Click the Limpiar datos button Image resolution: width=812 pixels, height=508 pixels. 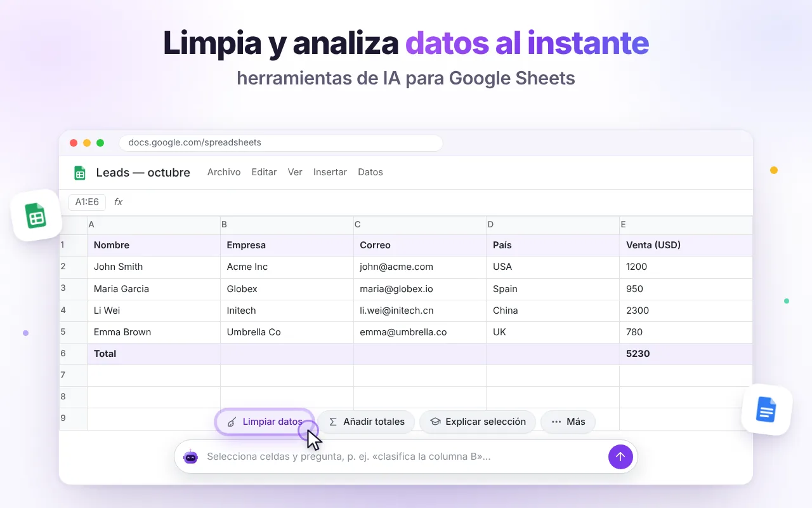pos(265,422)
